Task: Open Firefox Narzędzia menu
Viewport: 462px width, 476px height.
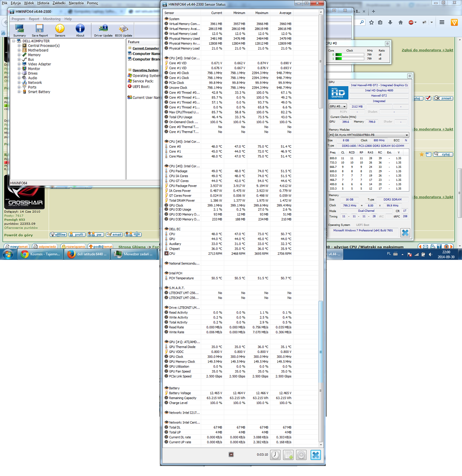Action: [x=76, y=3]
